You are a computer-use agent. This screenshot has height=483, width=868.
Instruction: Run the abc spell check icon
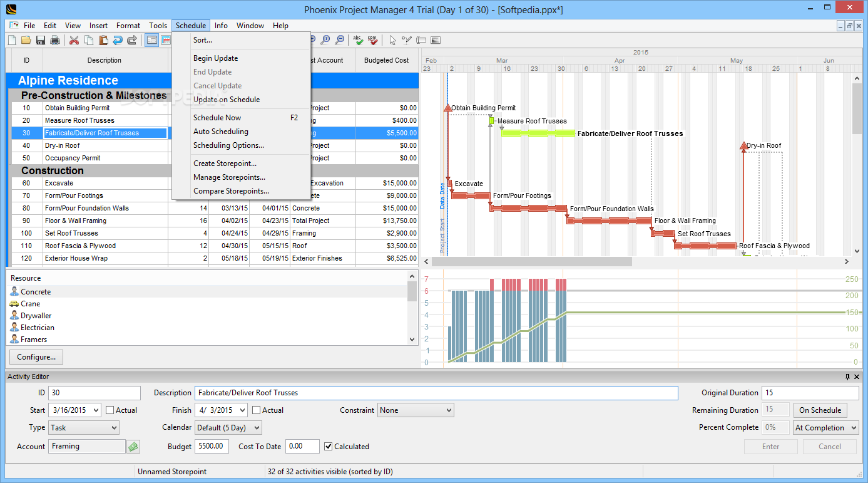[358, 40]
